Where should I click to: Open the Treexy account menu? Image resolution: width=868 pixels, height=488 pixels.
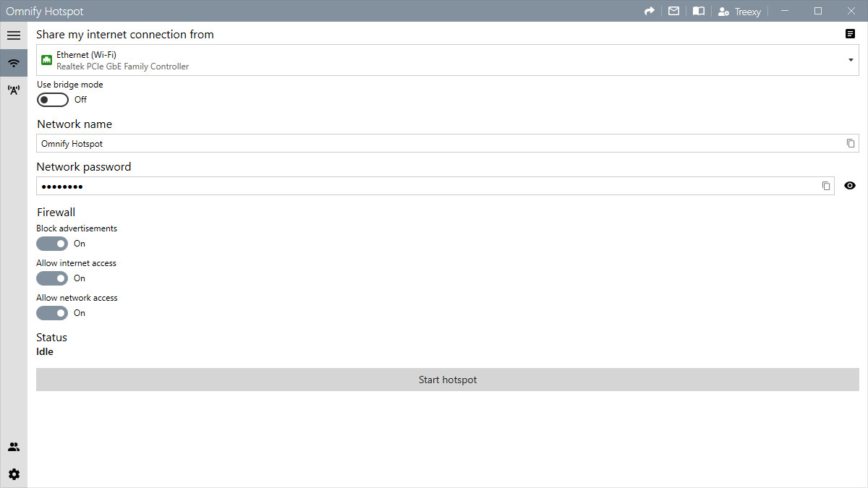739,11
